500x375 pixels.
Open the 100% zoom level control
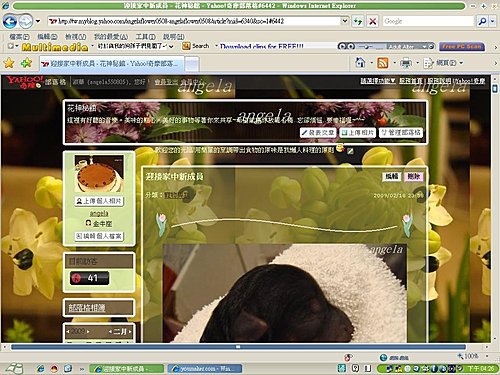point(473,356)
